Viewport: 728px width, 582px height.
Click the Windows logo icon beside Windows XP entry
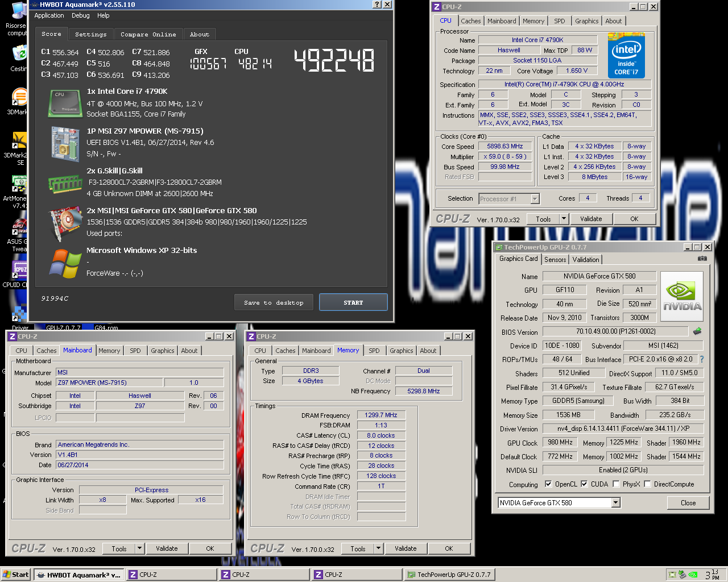tap(65, 263)
